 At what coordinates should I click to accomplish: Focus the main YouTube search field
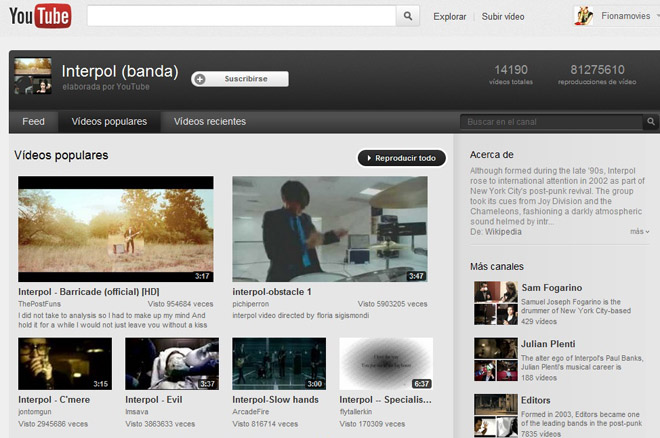(x=241, y=16)
